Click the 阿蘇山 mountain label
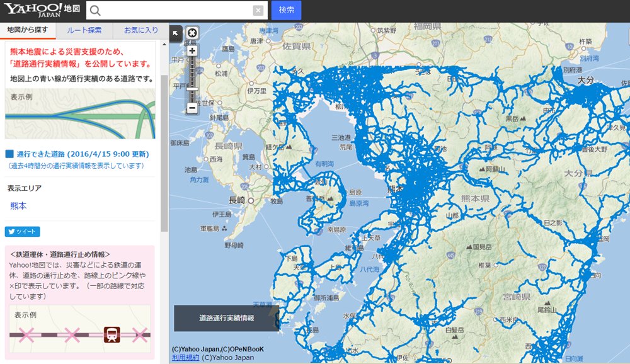The width and height of the screenshot is (630, 364). tap(491, 169)
